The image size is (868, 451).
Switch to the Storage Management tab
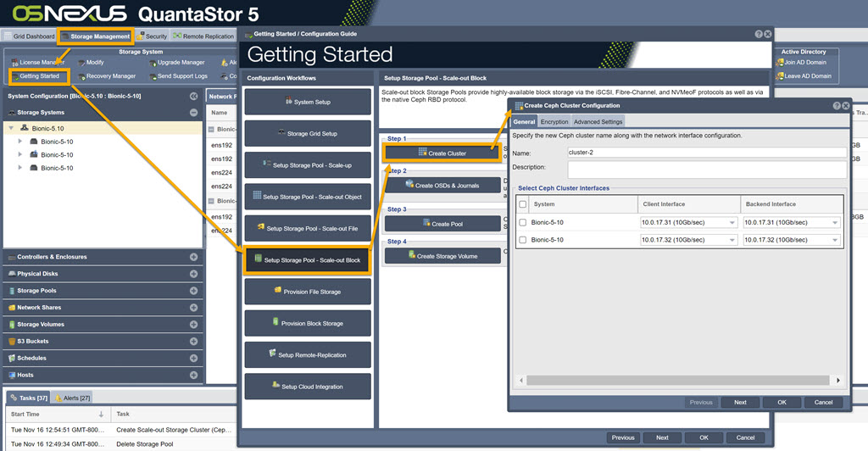pyautogui.click(x=96, y=36)
